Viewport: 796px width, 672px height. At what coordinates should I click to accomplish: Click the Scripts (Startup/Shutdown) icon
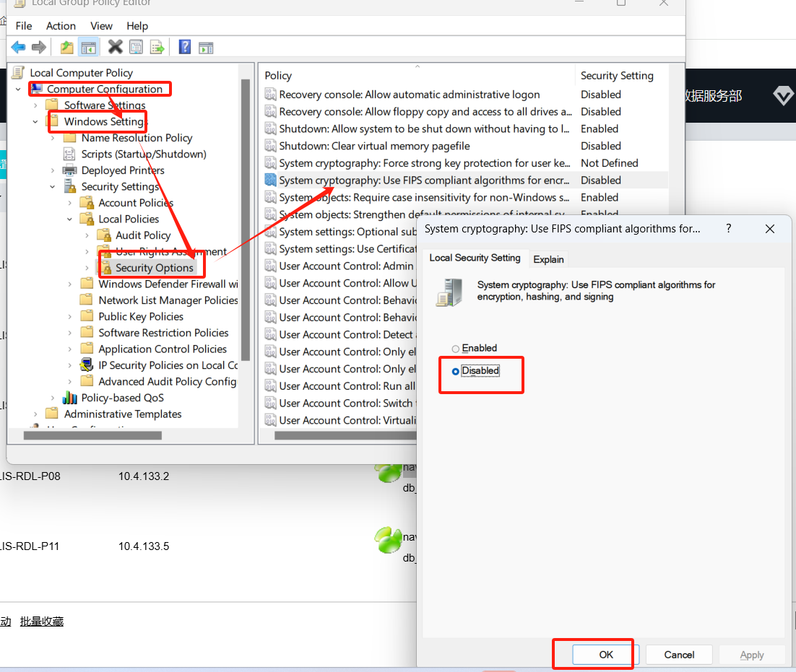click(69, 154)
